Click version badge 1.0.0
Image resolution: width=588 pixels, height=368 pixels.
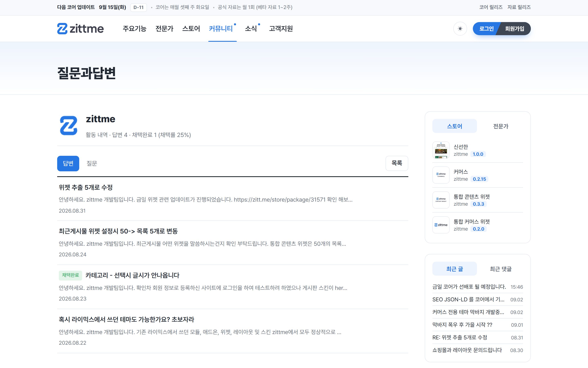[478, 154]
